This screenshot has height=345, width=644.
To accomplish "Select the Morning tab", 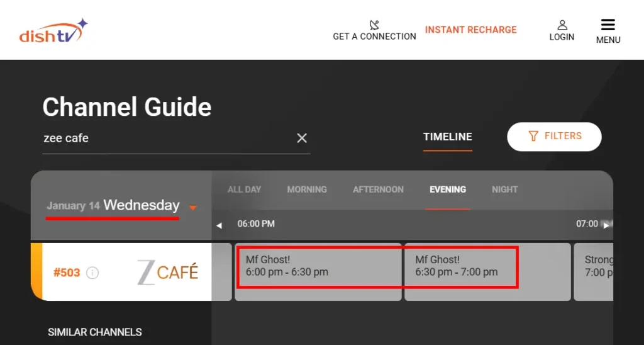I will click(307, 189).
